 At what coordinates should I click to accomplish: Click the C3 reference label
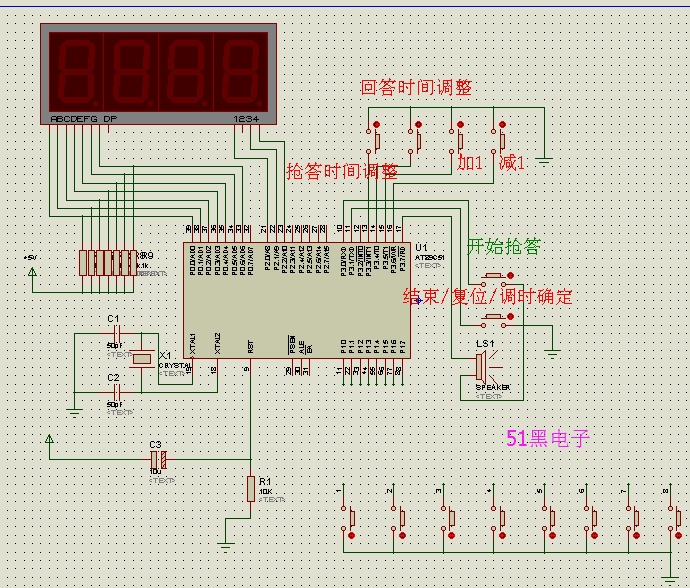[155, 445]
